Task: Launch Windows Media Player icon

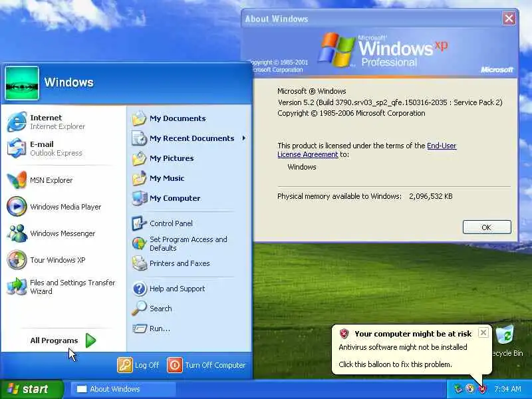Action: [x=17, y=206]
